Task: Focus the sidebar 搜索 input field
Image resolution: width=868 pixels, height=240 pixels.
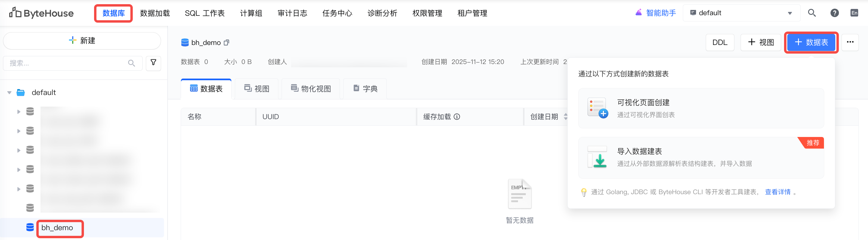Action: [x=72, y=63]
